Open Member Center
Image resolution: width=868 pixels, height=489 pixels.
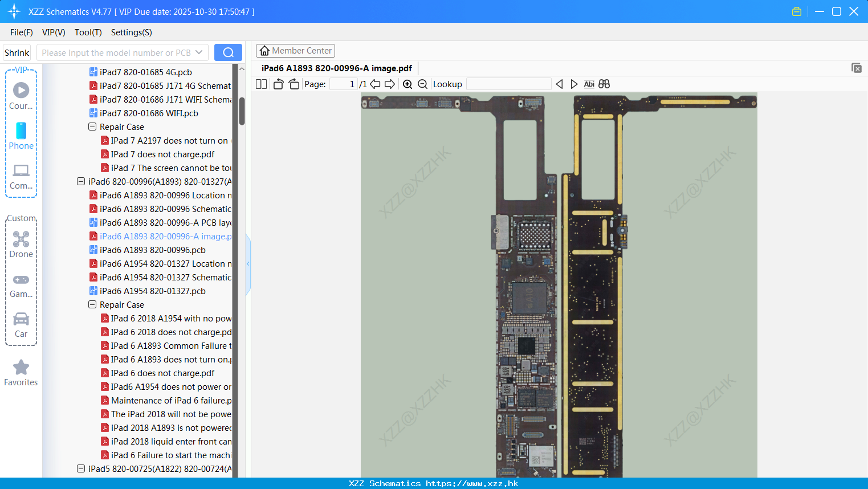[x=295, y=51]
